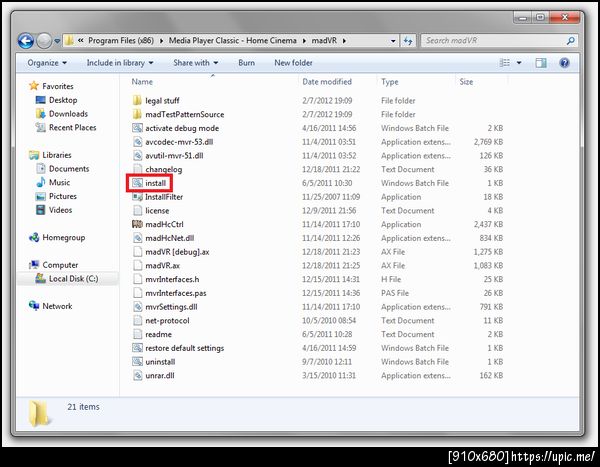Select mvrInterfaces.h file icon
This screenshot has width=600, height=467.
[x=137, y=279]
